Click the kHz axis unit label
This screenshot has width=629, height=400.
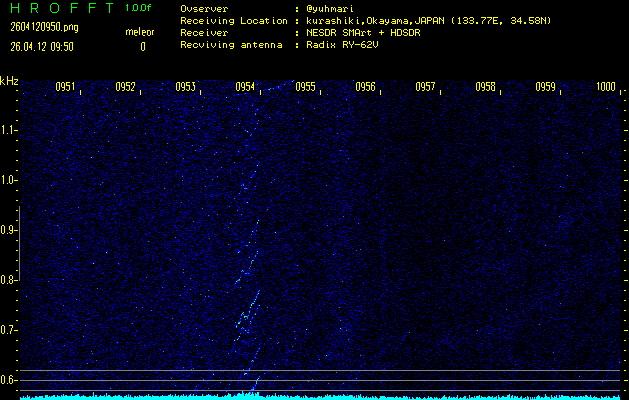tap(9, 81)
